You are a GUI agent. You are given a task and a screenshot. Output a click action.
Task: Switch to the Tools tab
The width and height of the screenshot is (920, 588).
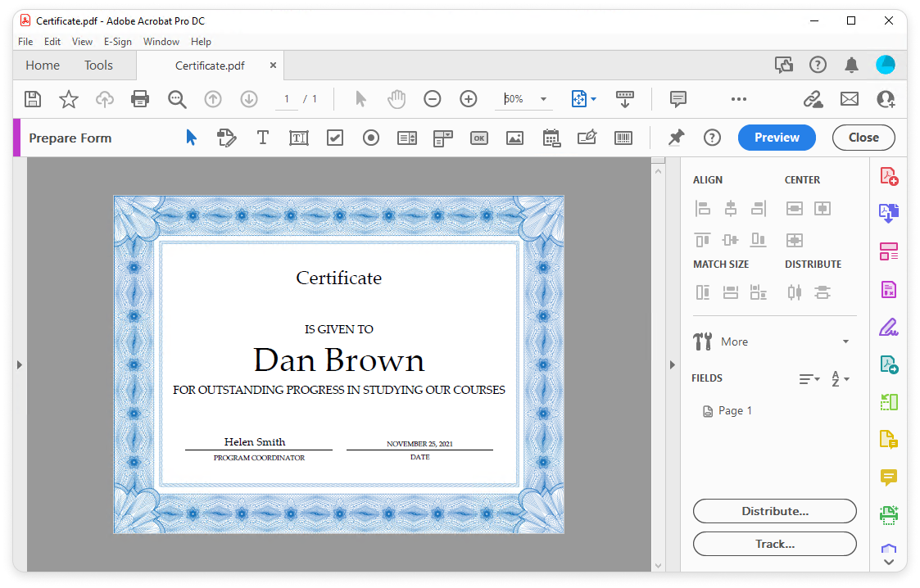[98, 66]
